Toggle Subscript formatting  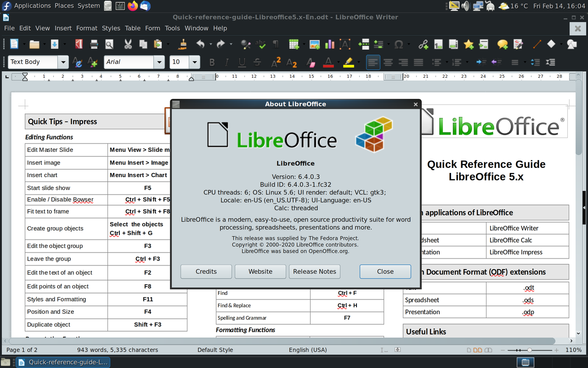[x=291, y=62]
